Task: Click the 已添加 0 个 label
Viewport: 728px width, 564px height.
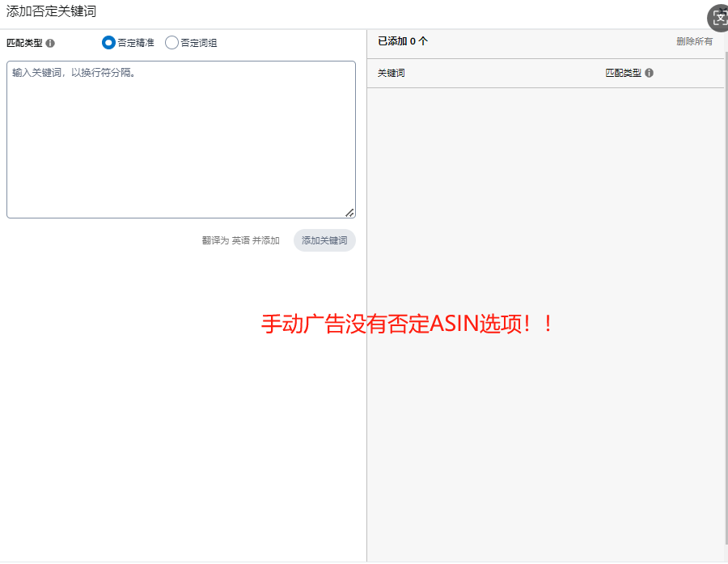Action: [x=403, y=41]
